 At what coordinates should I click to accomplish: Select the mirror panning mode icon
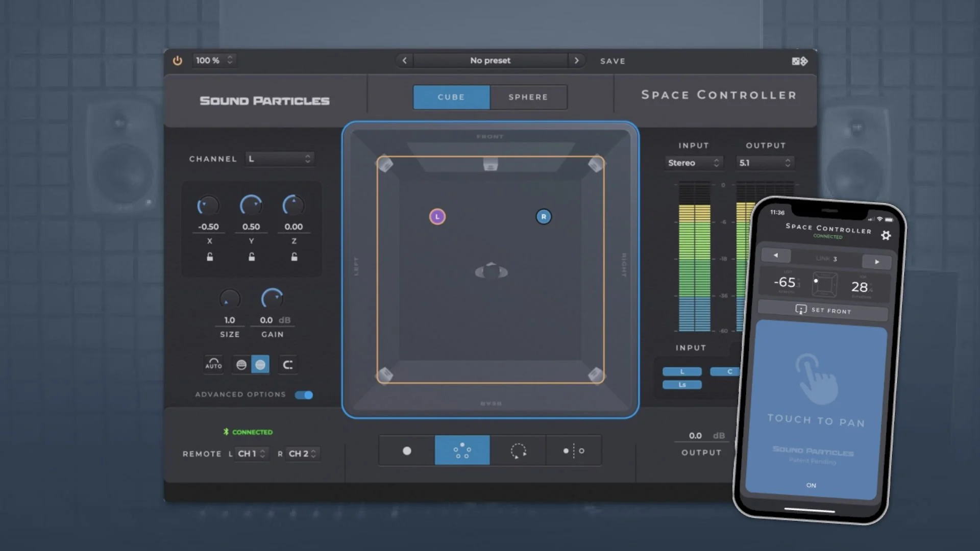[x=573, y=451]
